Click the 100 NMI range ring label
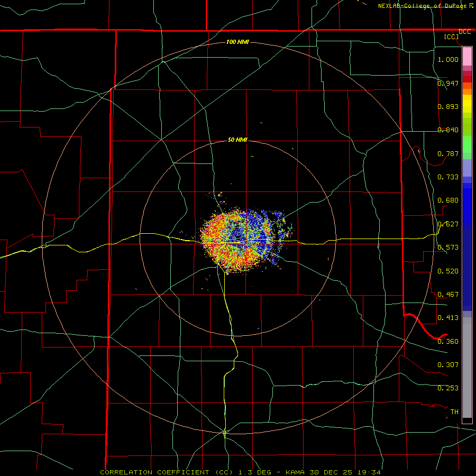Image resolution: width=476 pixels, height=476 pixels. [237, 42]
